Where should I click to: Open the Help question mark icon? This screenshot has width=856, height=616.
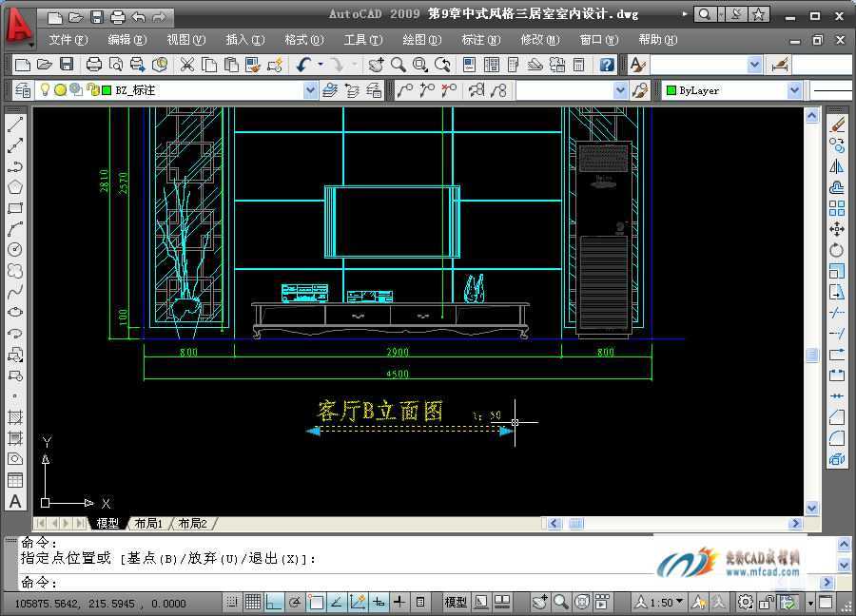(x=607, y=65)
